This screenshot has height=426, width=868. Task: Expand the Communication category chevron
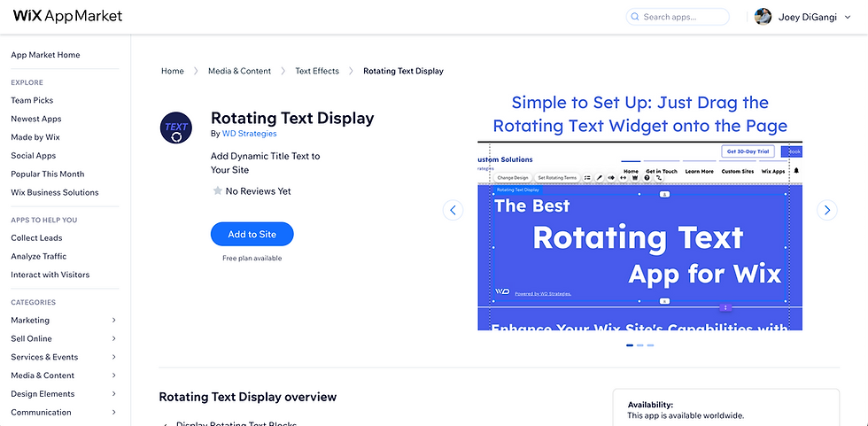coord(113,412)
